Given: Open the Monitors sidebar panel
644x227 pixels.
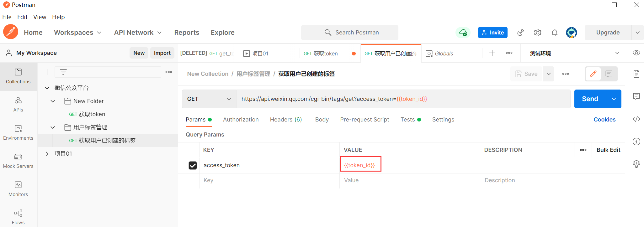Looking at the screenshot, I should [18, 189].
